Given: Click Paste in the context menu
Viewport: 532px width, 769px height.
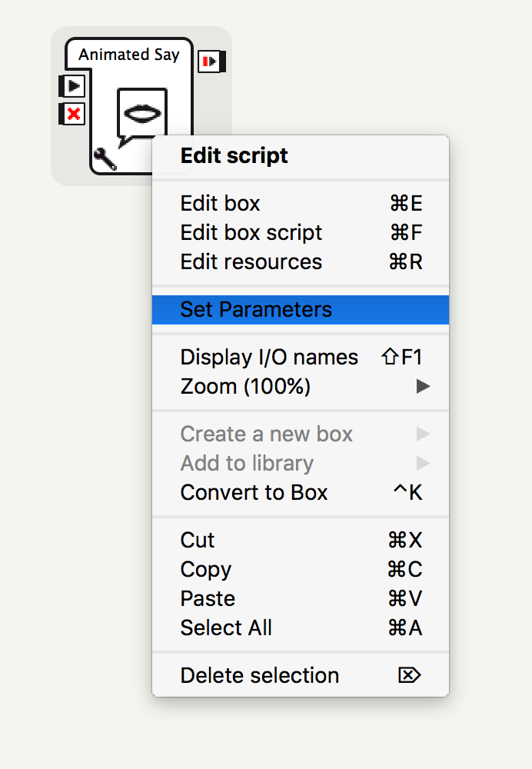Looking at the screenshot, I should (208, 599).
